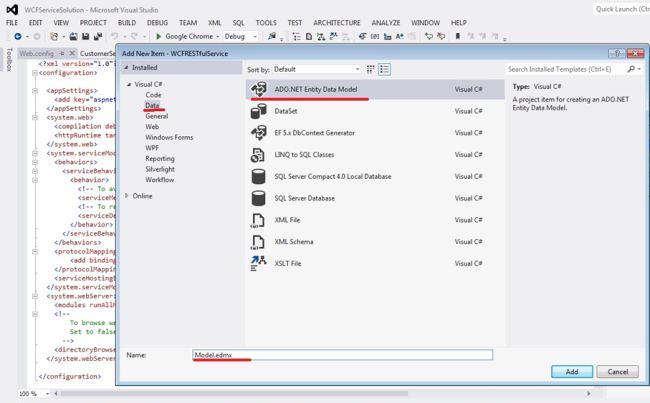Pin the Web.config tab

click(62, 53)
